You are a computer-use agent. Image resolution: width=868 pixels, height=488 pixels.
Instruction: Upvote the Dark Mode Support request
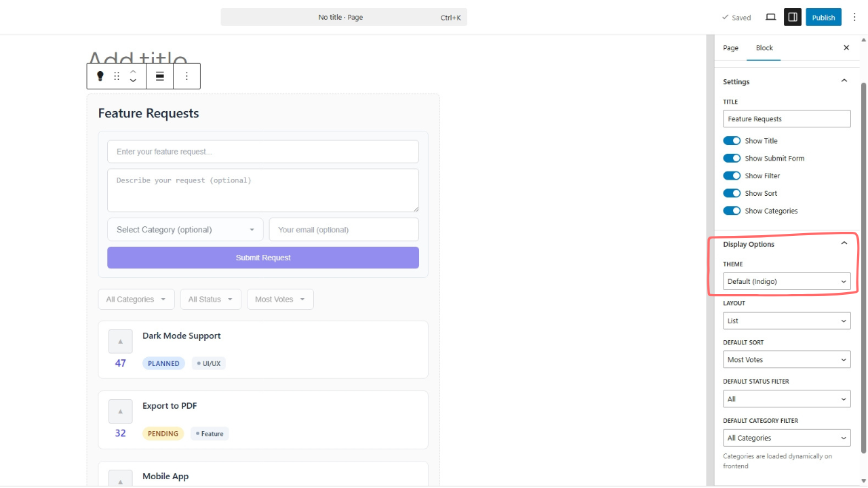[120, 341]
